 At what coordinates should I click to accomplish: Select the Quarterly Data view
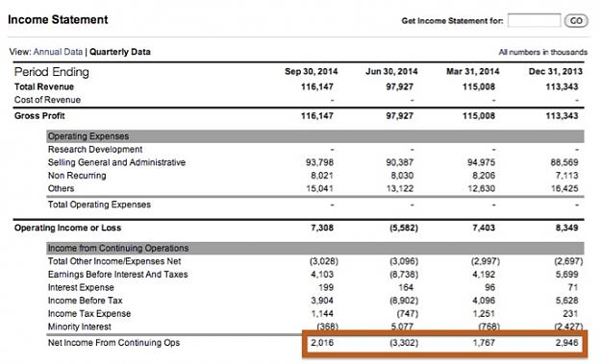point(120,52)
